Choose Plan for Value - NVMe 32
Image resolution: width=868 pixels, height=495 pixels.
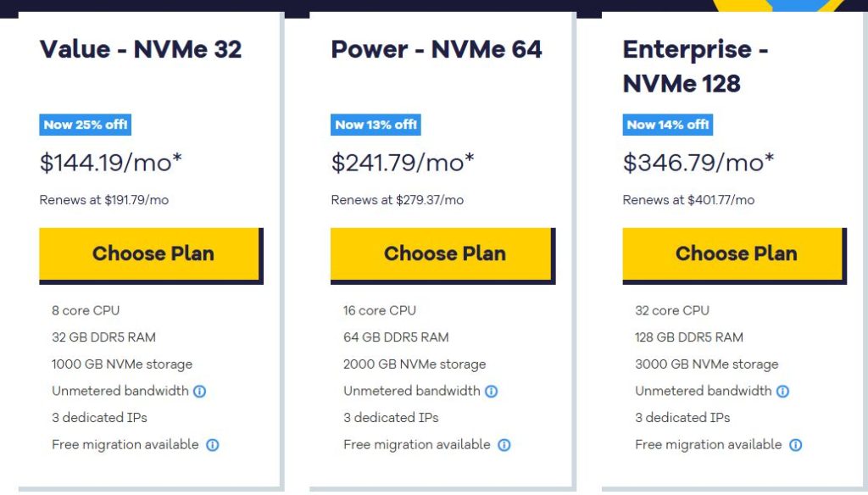click(x=153, y=253)
